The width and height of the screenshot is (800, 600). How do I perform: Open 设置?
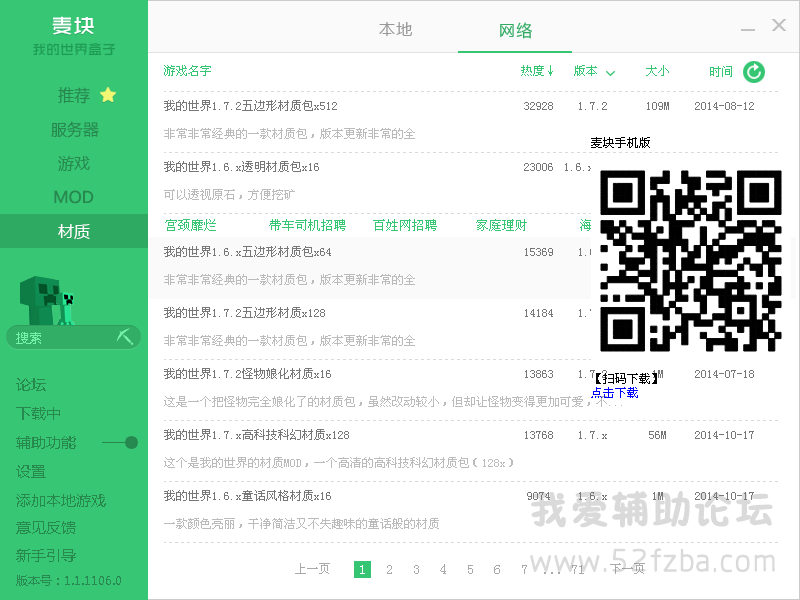(31, 471)
